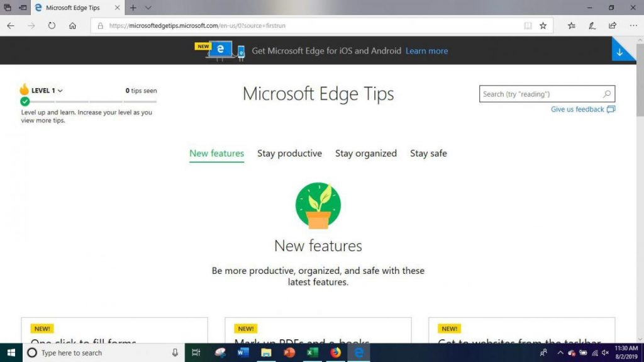The height and width of the screenshot is (362, 644).
Task: Open the Stay safe tab
Action: tap(428, 154)
